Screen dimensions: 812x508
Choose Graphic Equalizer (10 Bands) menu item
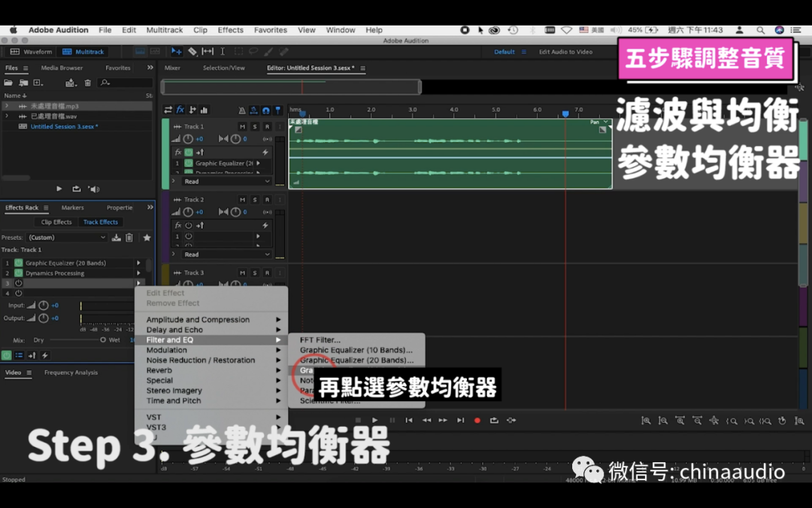(356, 350)
